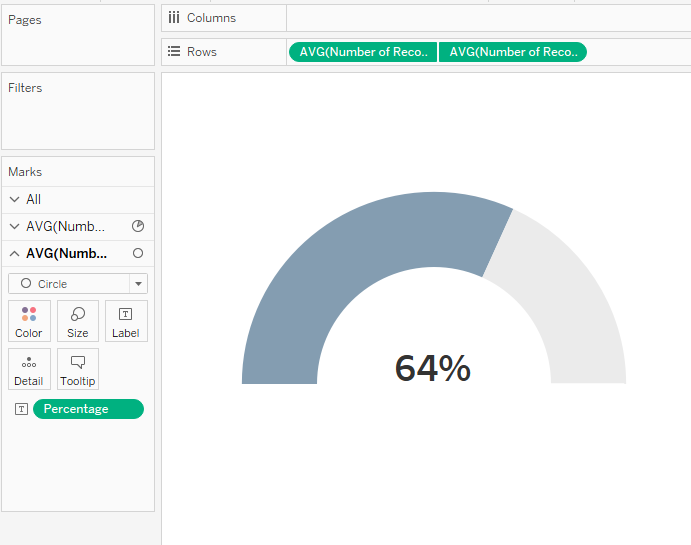Select the Percentage pill on Marks card
The height and width of the screenshot is (545, 691).
[x=88, y=409]
